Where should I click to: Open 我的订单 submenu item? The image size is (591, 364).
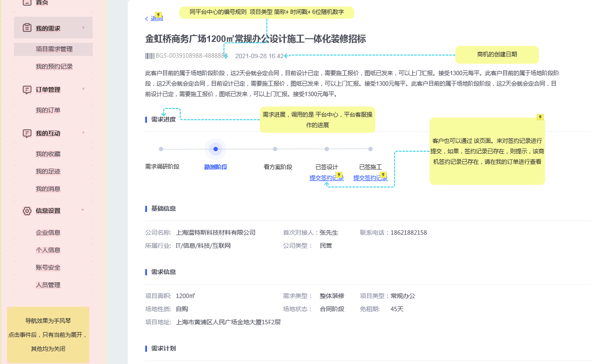click(x=48, y=110)
